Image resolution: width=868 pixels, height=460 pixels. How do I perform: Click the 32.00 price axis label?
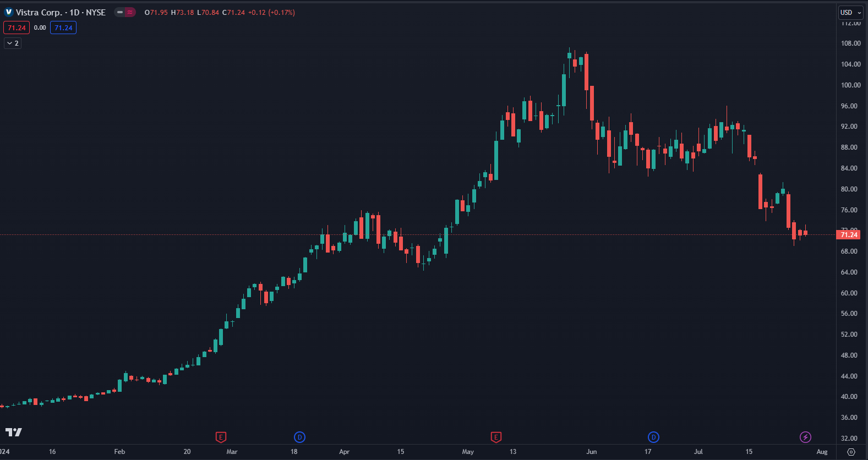[x=849, y=439]
